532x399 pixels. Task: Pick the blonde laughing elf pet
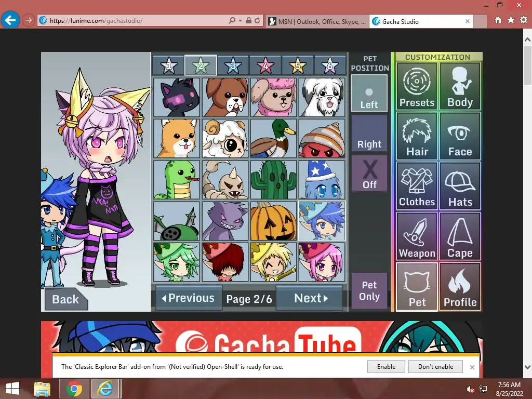point(273,262)
